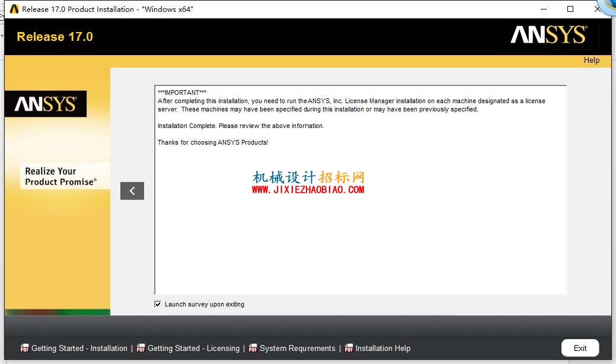
Task: Click the 'Launch survey upon exiting' label
Action: point(205,304)
